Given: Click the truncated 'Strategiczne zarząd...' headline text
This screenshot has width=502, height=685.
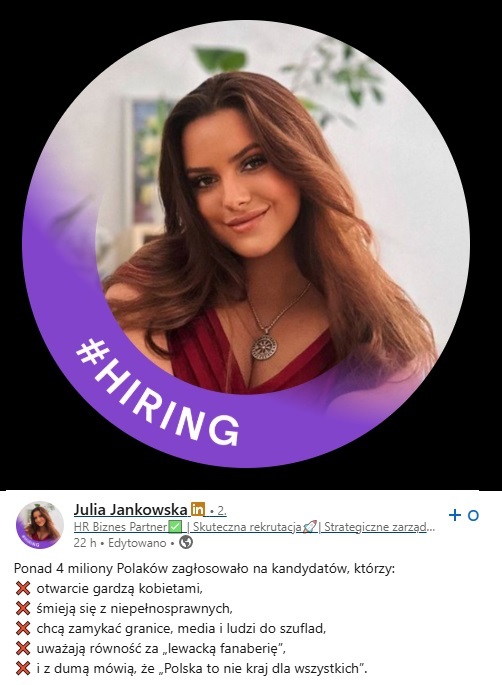Looking at the screenshot, I should [x=380, y=527].
